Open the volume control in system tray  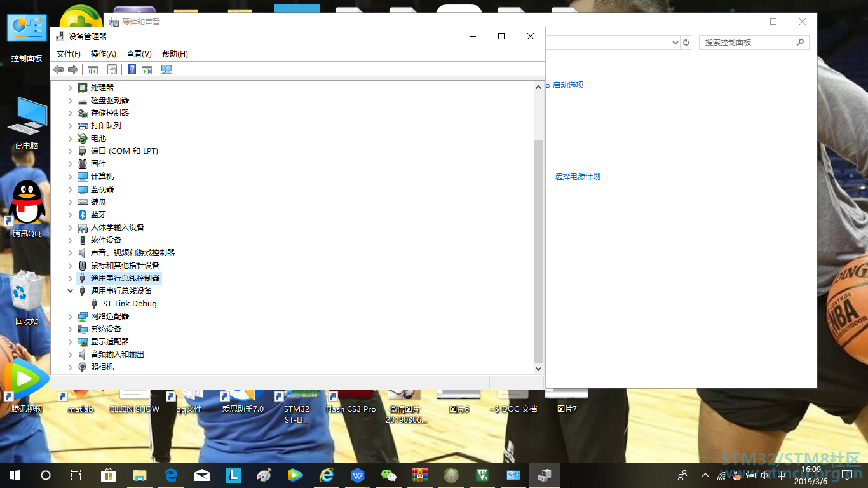coord(766,475)
